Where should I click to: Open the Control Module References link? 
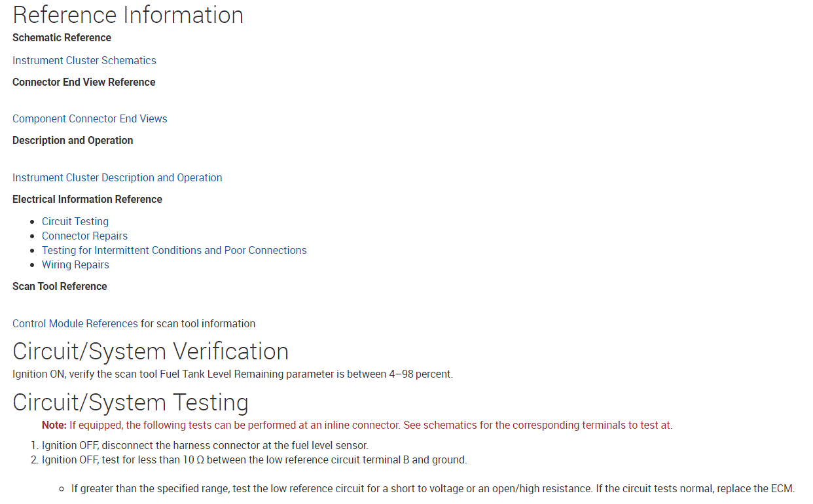point(75,323)
